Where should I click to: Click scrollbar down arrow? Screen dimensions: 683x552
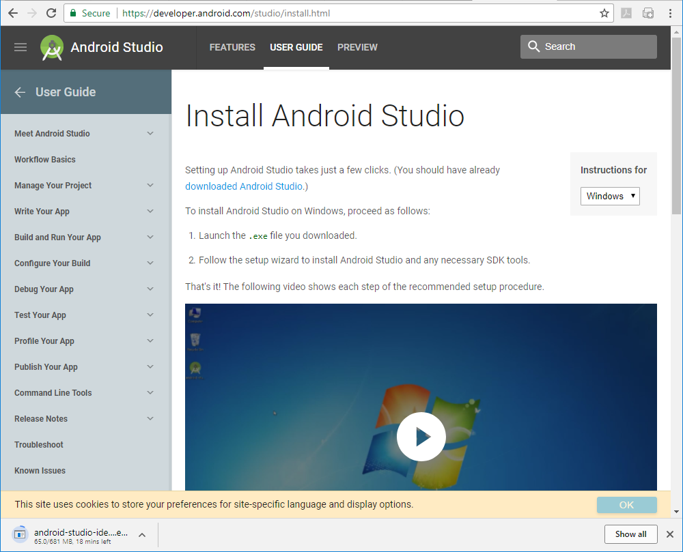tap(676, 511)
